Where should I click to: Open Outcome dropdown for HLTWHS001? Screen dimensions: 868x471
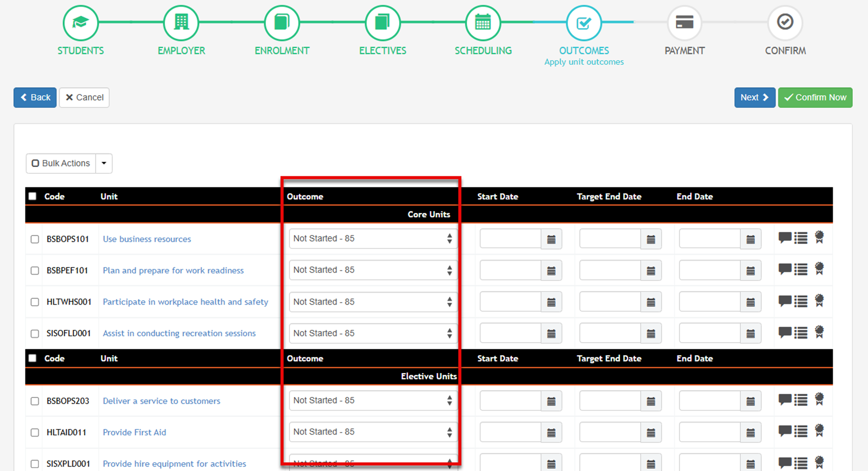[x=373, y=302]
